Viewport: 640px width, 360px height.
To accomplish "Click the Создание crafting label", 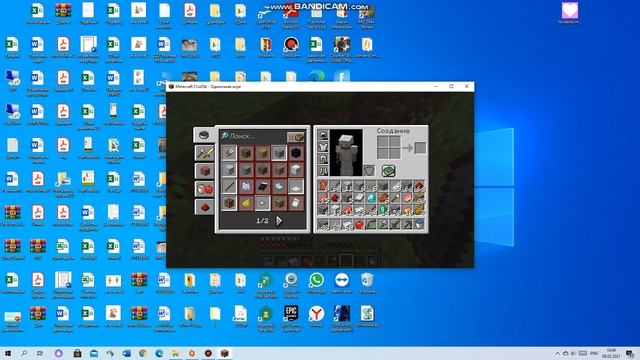I will [x=393, y=131].
